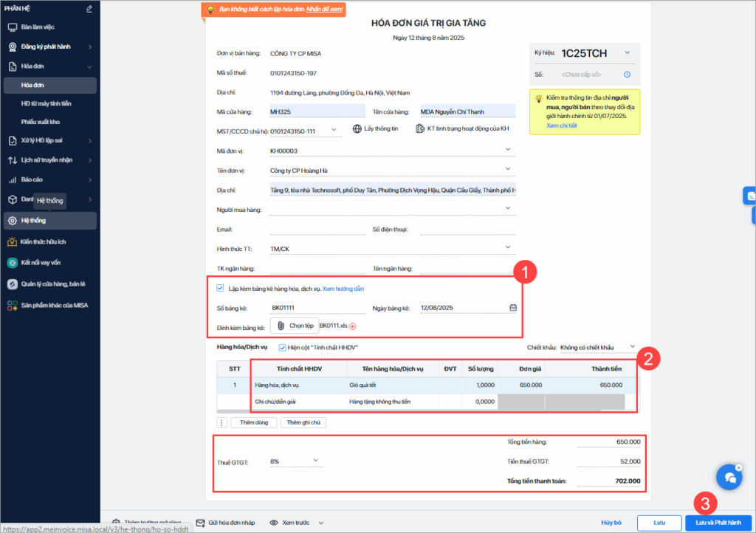
Task: Click the Giỏ quà tết cell
Action: point(393,385)
